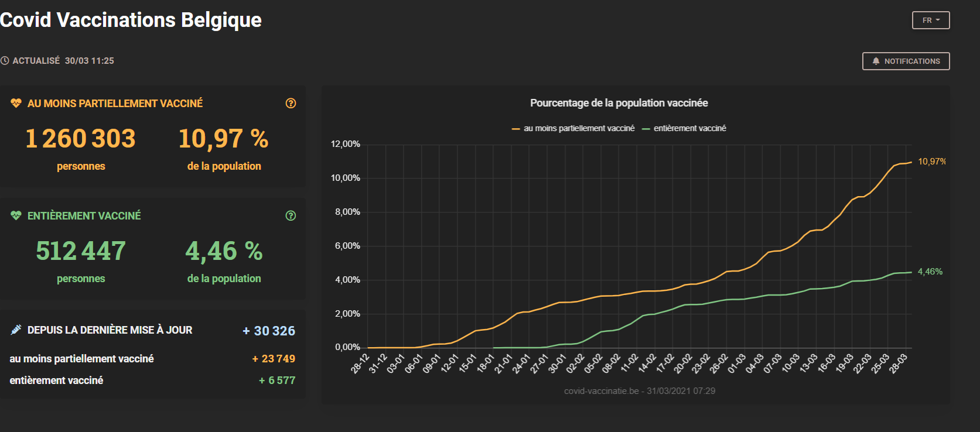
Task: Click the syringe icon beside Depuis la dernière
Action: coord(16,330)
